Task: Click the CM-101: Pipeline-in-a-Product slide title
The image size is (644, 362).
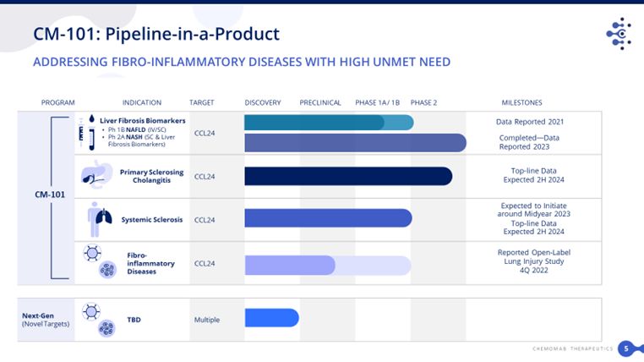Action: [156, 35]
